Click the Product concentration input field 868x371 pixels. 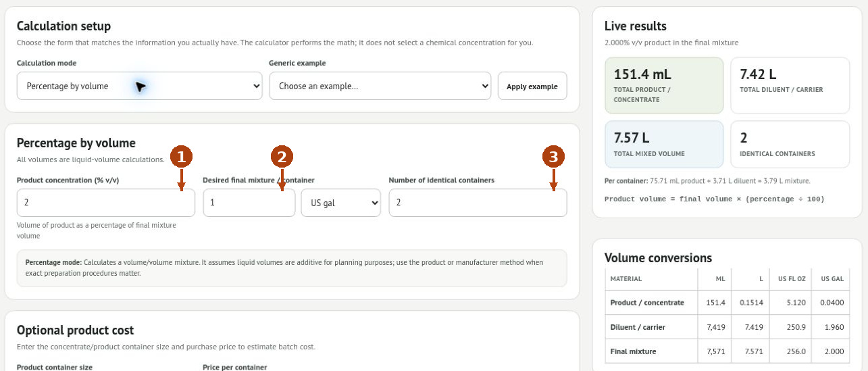[106, 203]
